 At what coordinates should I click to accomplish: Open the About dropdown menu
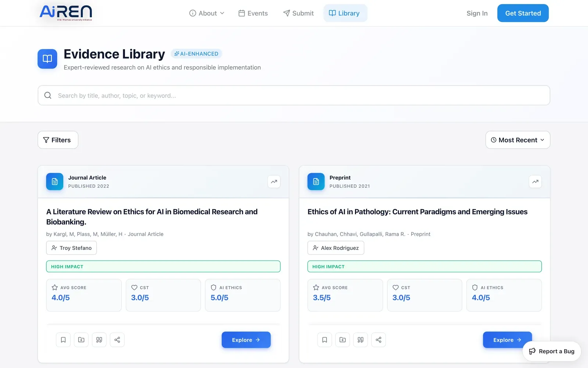(x=207, y=13)
